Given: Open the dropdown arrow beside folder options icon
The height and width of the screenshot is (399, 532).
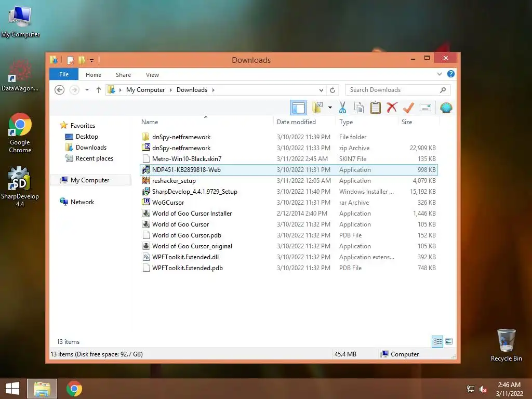Looking at the screenshot, I should 330,108.
